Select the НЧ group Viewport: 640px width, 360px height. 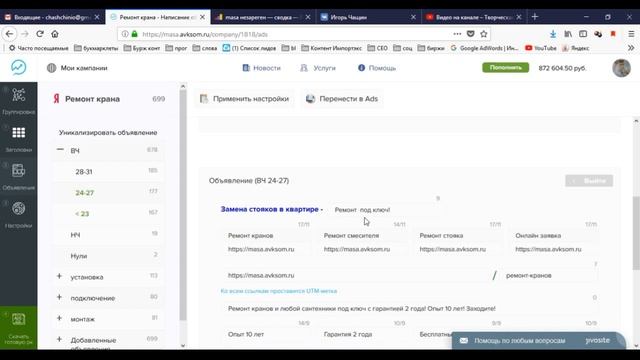click(109, 235)
